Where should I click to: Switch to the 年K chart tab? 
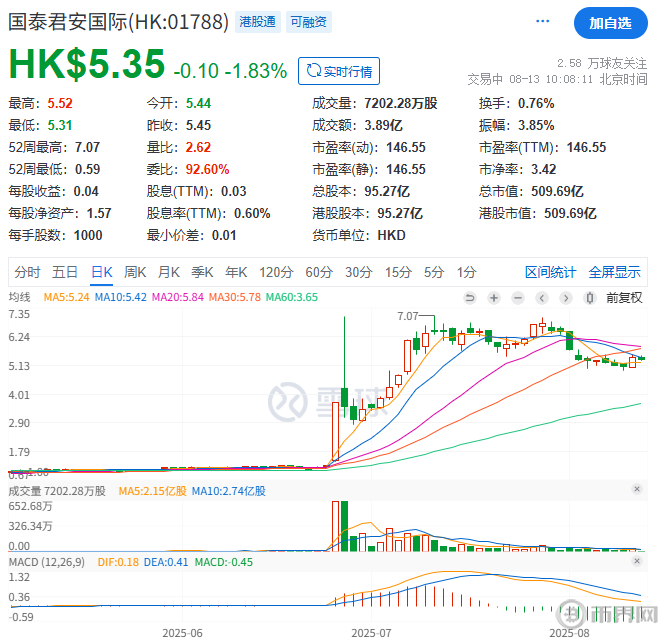click(236, 272)
